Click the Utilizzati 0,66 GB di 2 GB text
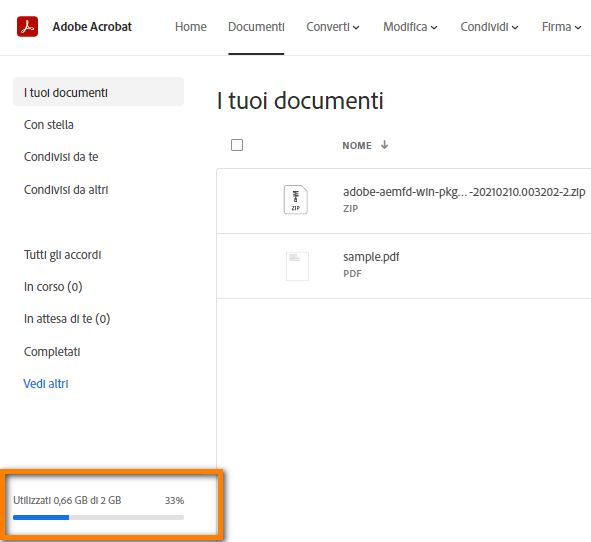 tap(67, 500)
